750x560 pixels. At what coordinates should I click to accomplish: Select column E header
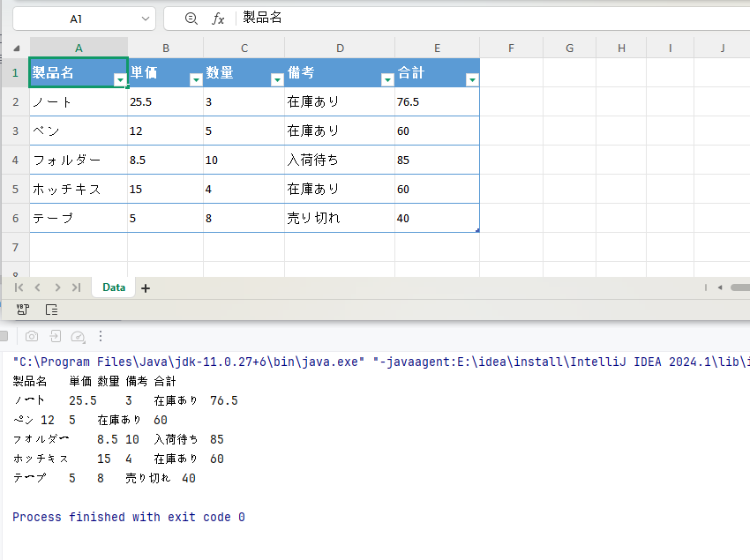(x=437, y=48)
